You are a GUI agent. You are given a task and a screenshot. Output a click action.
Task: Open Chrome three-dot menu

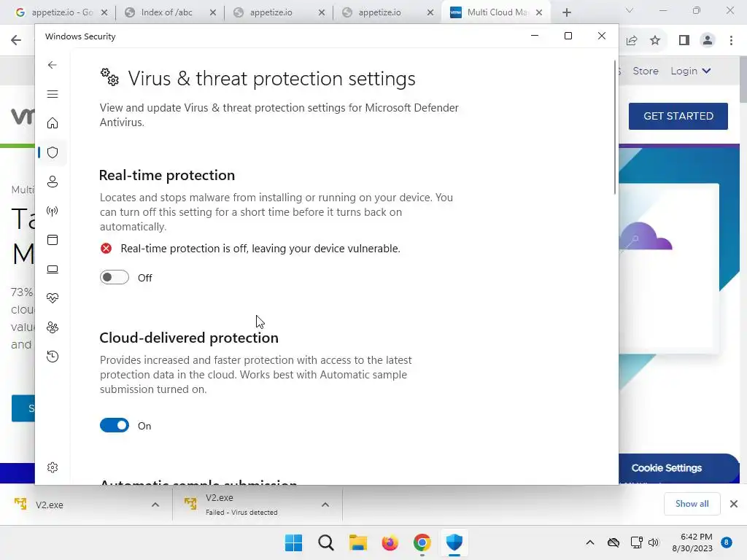coord(731,41)
